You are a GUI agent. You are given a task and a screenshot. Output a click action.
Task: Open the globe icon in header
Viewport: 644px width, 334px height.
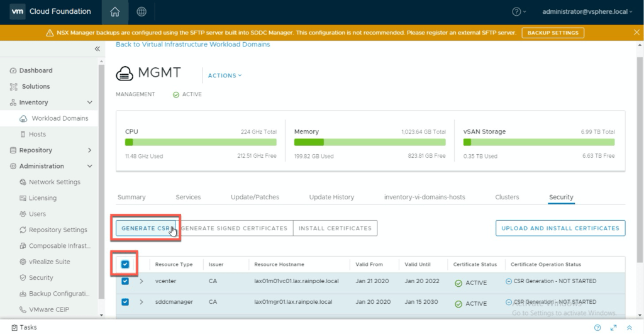[x=142, y=11]
